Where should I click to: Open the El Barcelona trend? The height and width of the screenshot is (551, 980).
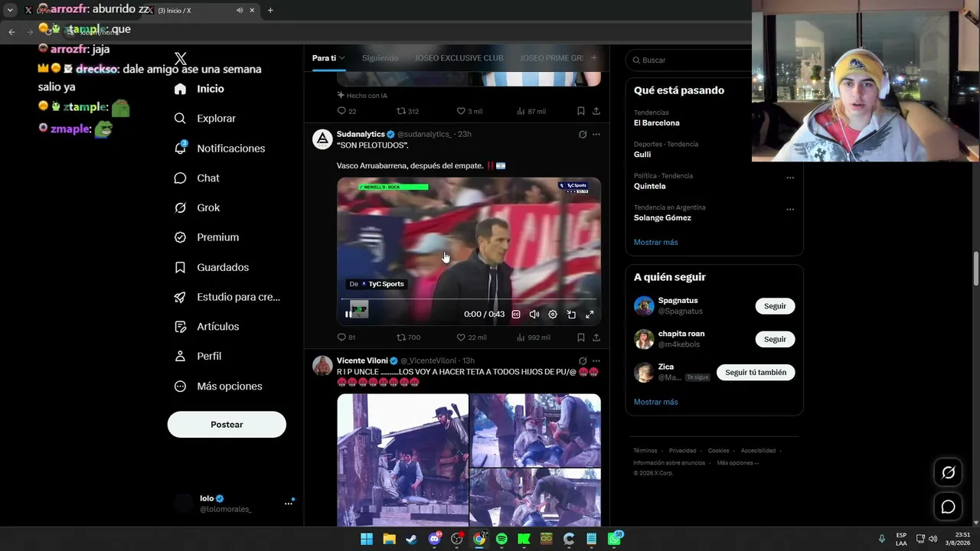coord(656,123)
